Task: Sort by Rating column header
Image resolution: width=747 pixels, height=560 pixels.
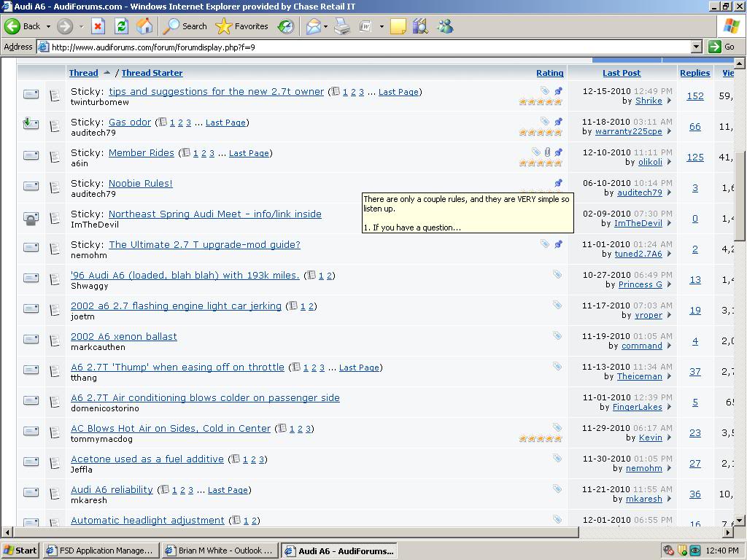Action: tap(550, 73)
